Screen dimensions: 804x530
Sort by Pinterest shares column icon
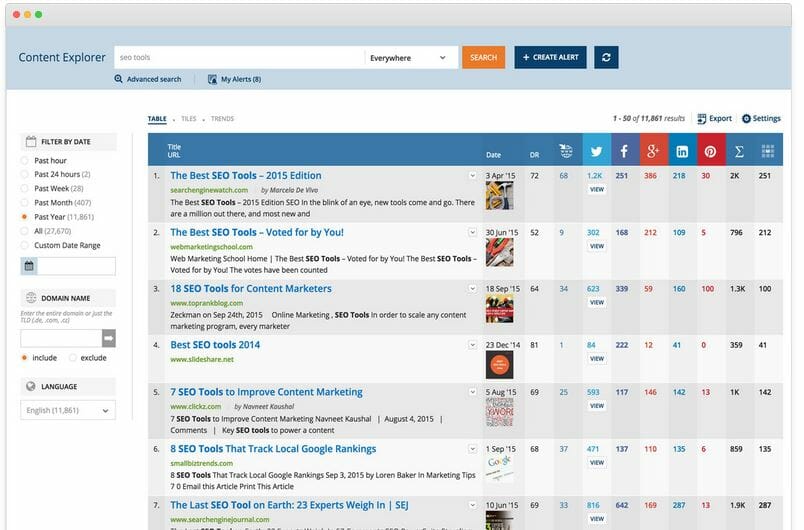click(x=711, y=150)
